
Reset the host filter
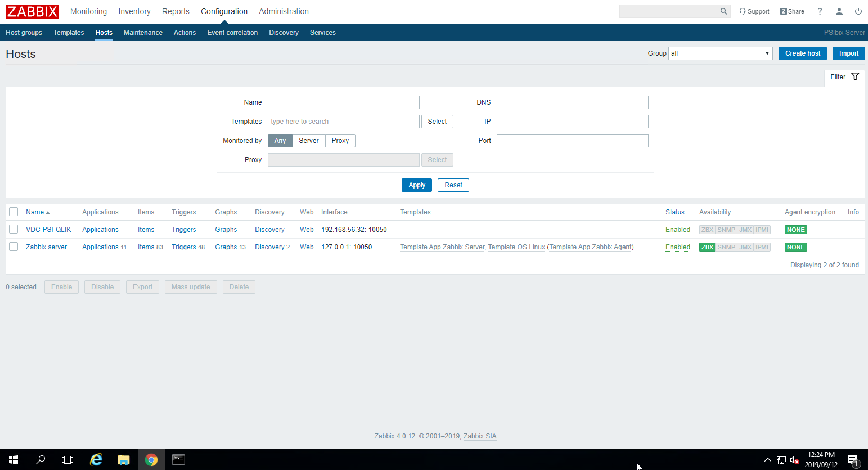453,185
